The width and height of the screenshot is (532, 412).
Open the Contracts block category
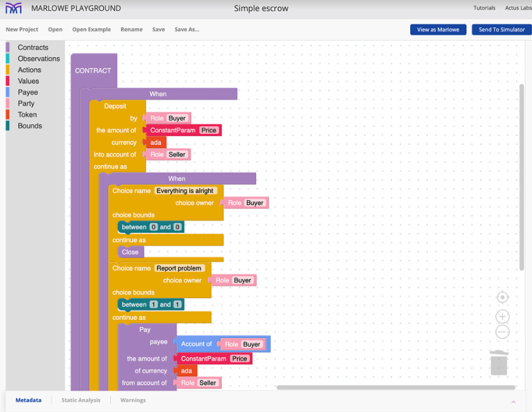[x=33, y=48]
